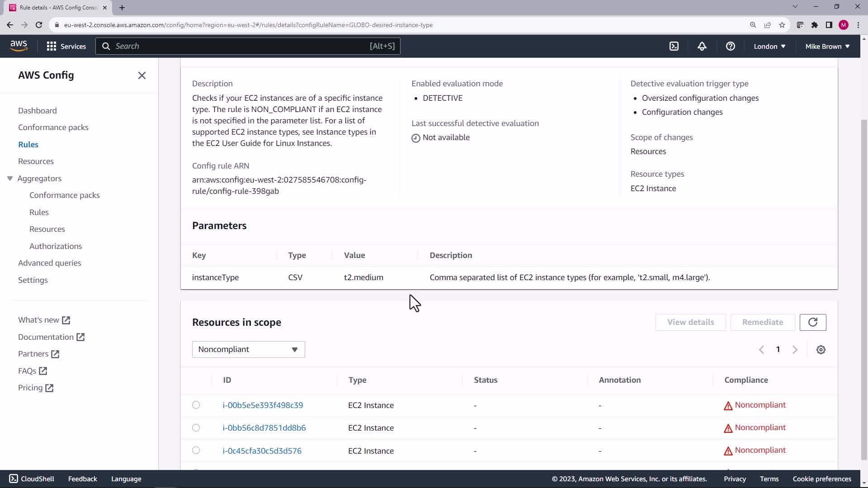Click the Services grid icon
Screen dimensions: 868x488
(x=52, y=46)
